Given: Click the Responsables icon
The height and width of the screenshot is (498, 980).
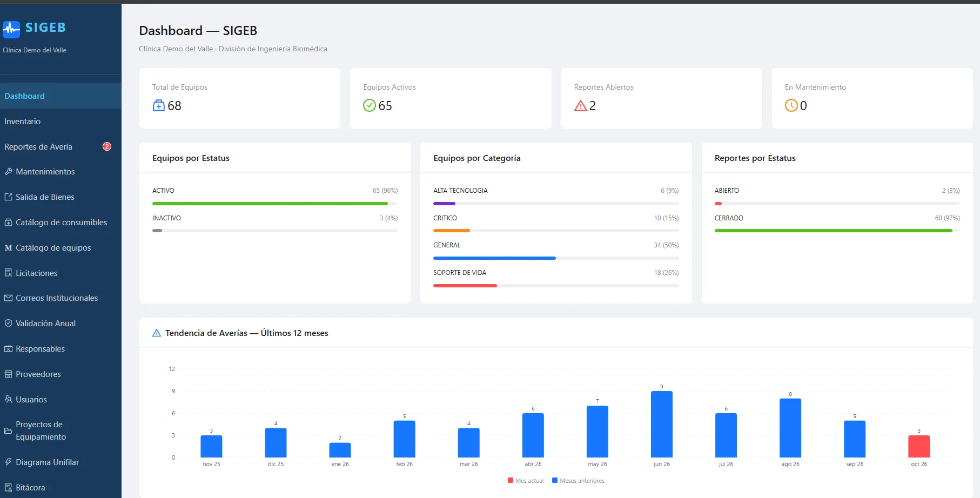Looking at the screenshot, I should pyautogui.click(x=8, y=349).
